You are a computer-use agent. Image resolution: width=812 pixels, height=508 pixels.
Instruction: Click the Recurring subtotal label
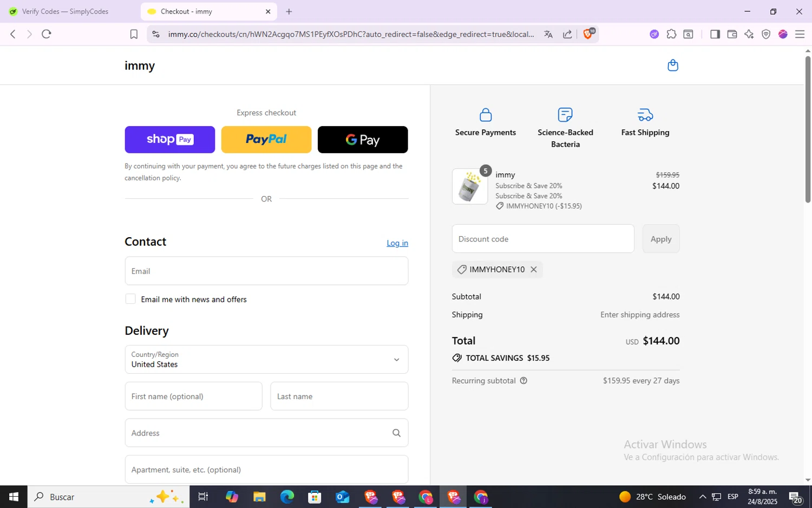tap(484, 381)
